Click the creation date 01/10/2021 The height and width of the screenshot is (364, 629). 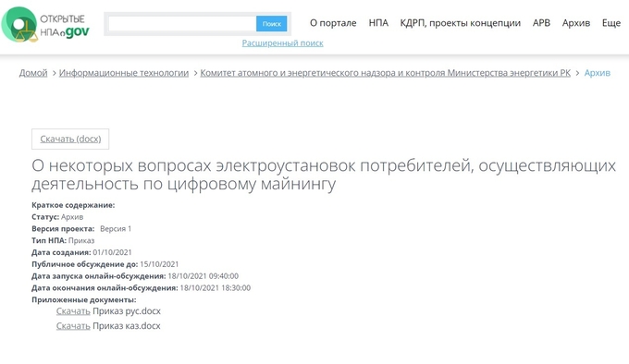(x=112, y=252)
